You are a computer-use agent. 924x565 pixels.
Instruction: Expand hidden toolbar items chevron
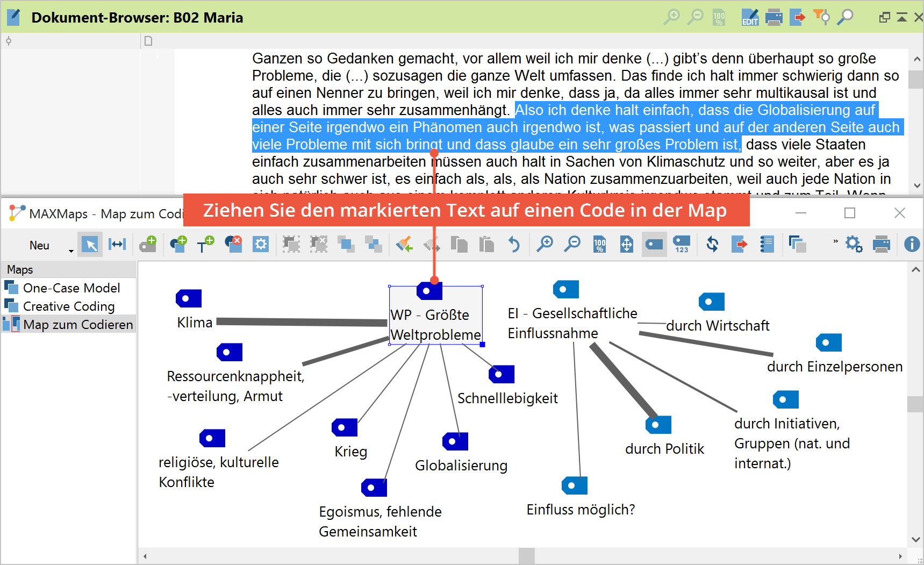(835, 241)
